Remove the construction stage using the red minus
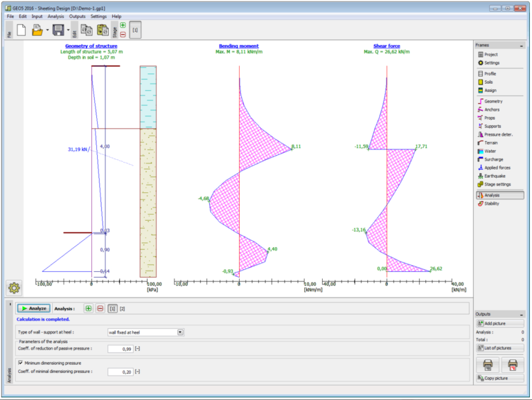This screenshot has width=532, height=400. [123, 34]
